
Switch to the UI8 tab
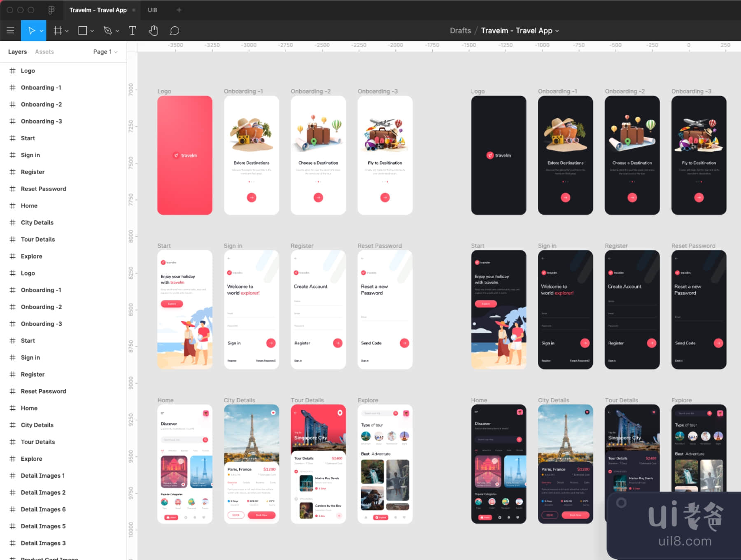(x=152, y=10)
